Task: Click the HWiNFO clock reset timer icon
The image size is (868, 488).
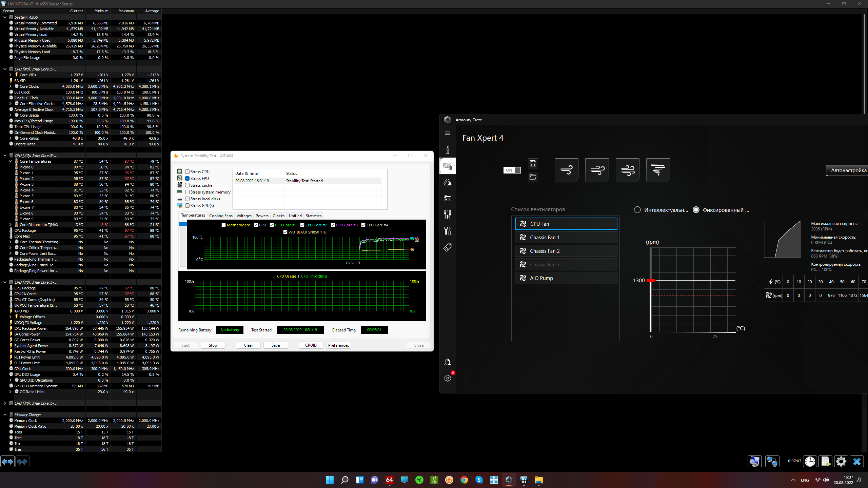Action: 810,461
